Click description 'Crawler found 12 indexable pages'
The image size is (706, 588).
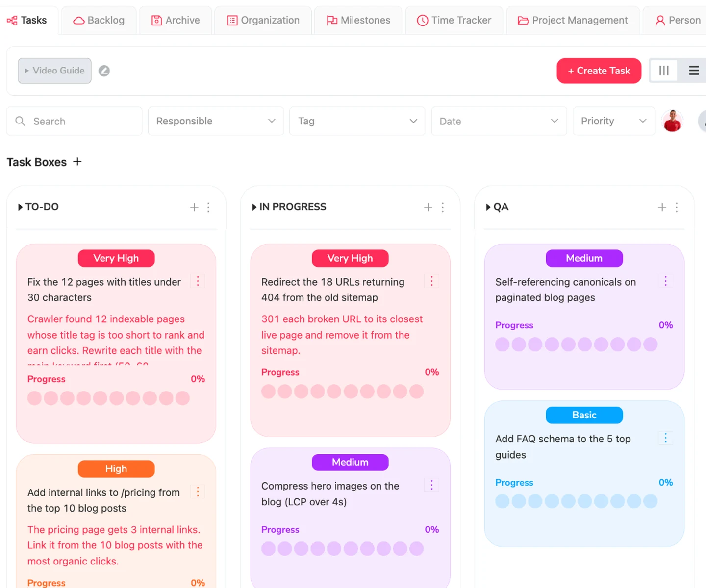(x=116, y=340)
